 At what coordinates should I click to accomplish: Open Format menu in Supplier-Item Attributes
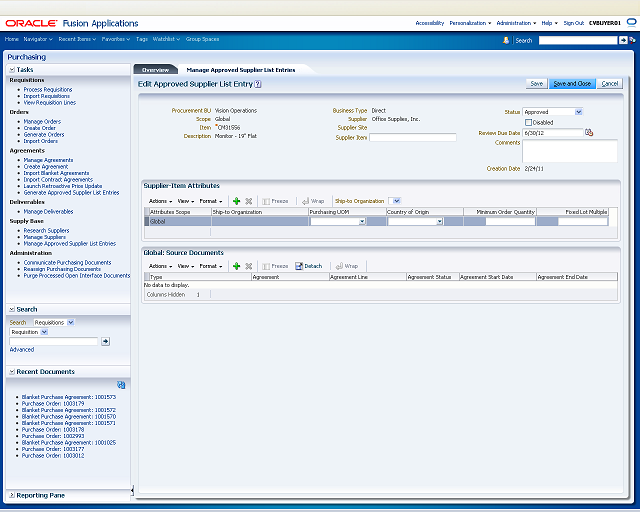pos(211,201)
